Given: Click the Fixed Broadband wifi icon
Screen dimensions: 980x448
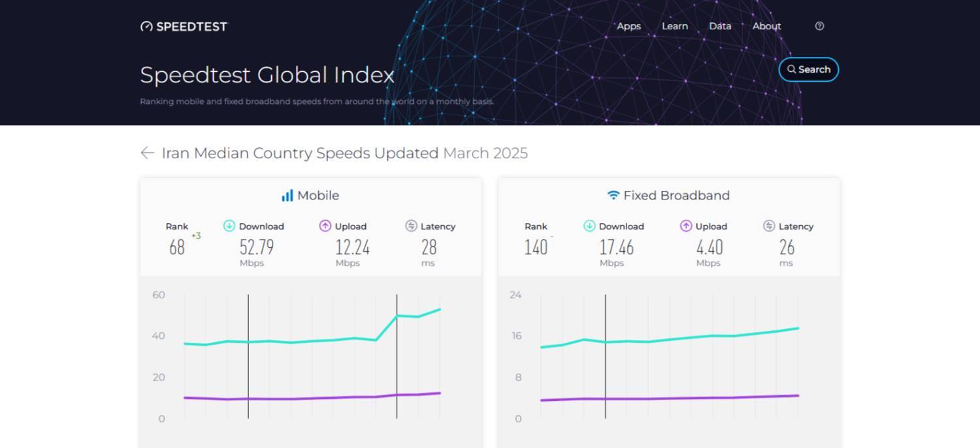Looking at the screenshot, I should click(613, 196).
